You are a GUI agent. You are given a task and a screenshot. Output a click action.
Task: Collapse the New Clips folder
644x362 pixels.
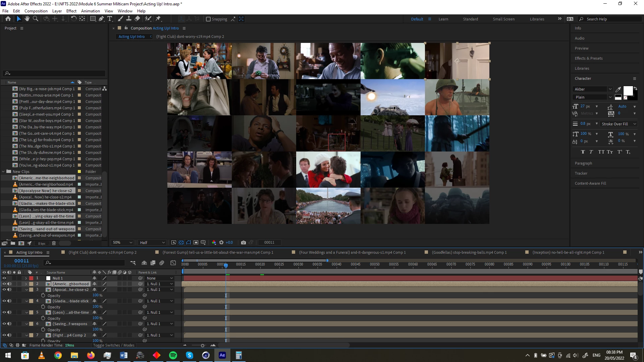pyautogui.click(x=3, y=172)
